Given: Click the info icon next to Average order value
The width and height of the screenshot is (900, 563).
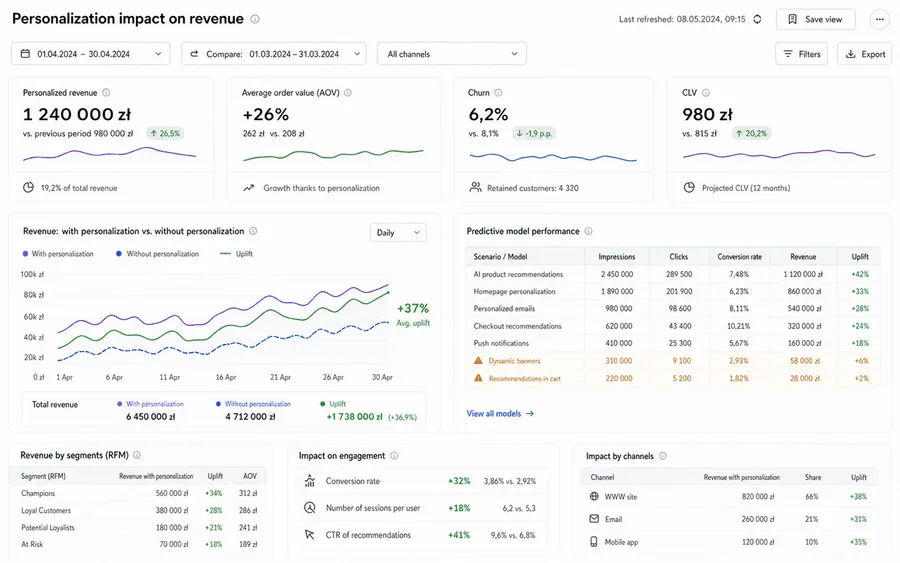Looking at the screenshot, I should 348,92.
